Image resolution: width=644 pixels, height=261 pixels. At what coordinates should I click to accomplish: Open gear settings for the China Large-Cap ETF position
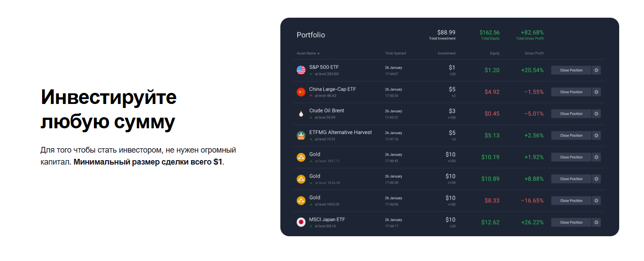tap(597, 92)
